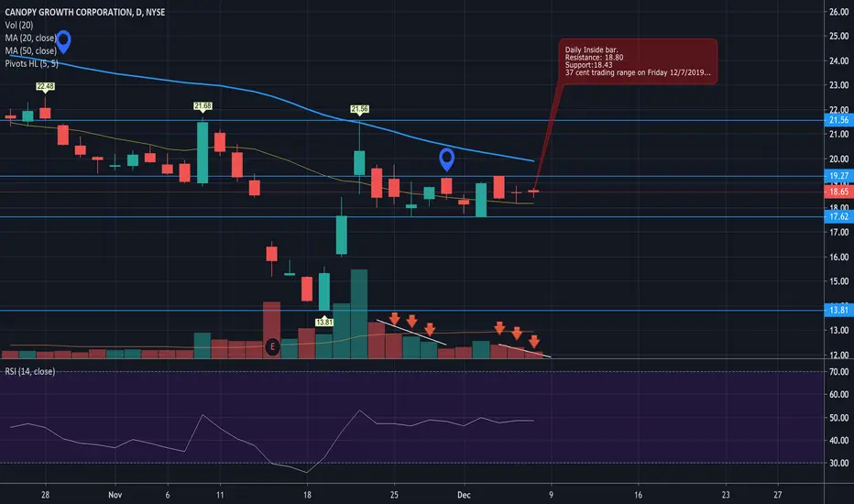Click the 22.48 pivot high label

(x=45, y=86)
